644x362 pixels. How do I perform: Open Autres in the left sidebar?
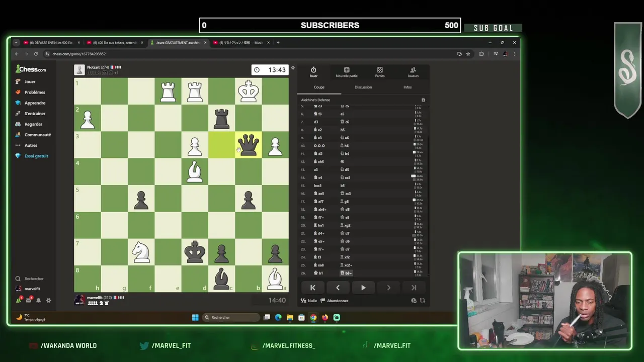[27, 145]
